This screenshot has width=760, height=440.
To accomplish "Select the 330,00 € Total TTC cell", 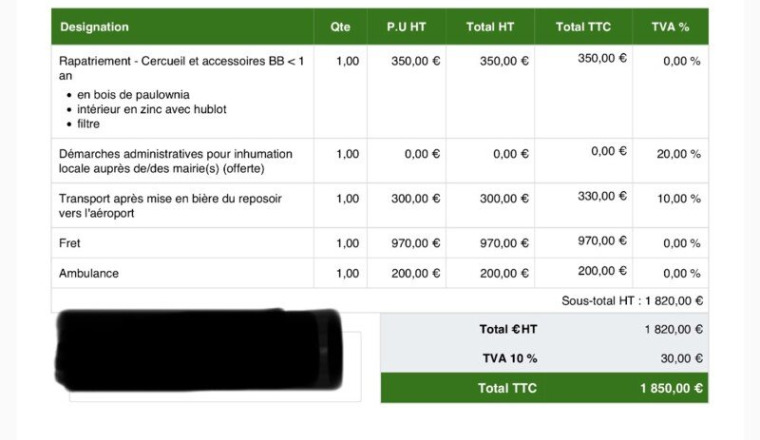I will pos(602,196).
